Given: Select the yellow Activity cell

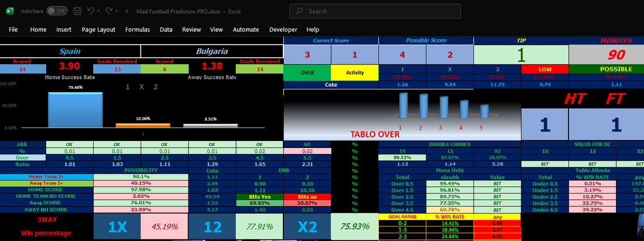Looking at the screenshot, I should click(354, 73).
